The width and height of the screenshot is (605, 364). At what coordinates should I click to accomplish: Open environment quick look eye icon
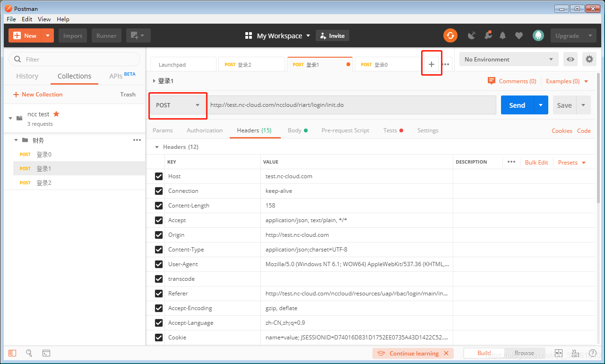pos(571,59)
